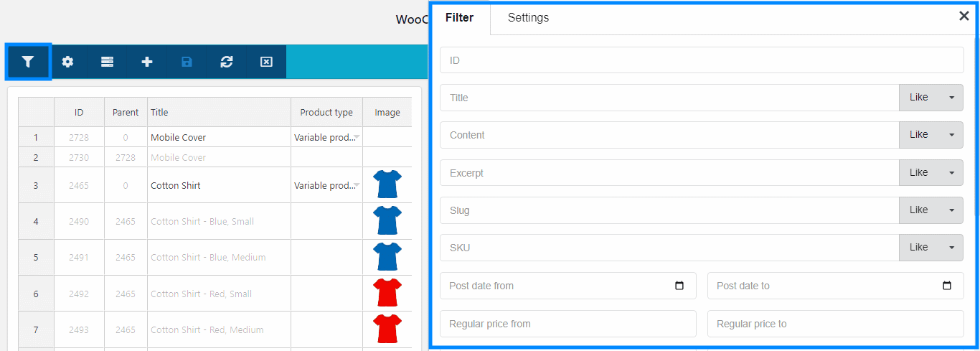Screen dimensions: 980x351
Task: Select the Parent column header
Action: [x=126, y=113]
